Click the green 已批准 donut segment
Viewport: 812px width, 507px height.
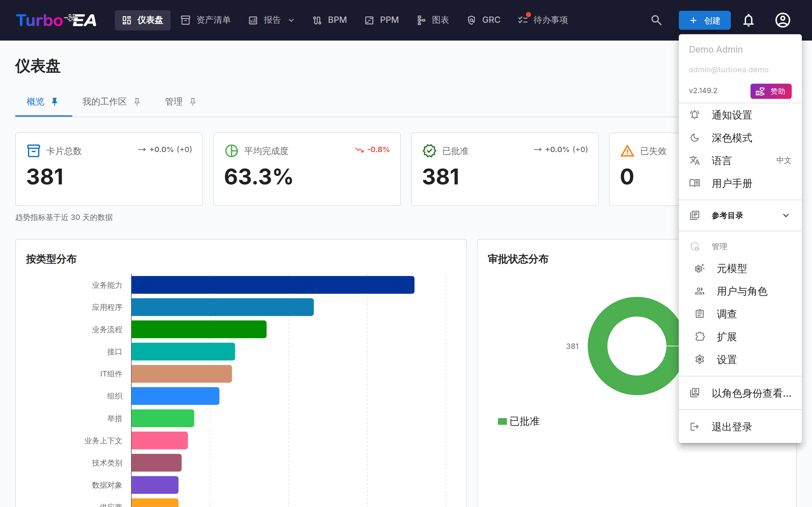click(x=598, y=346)
